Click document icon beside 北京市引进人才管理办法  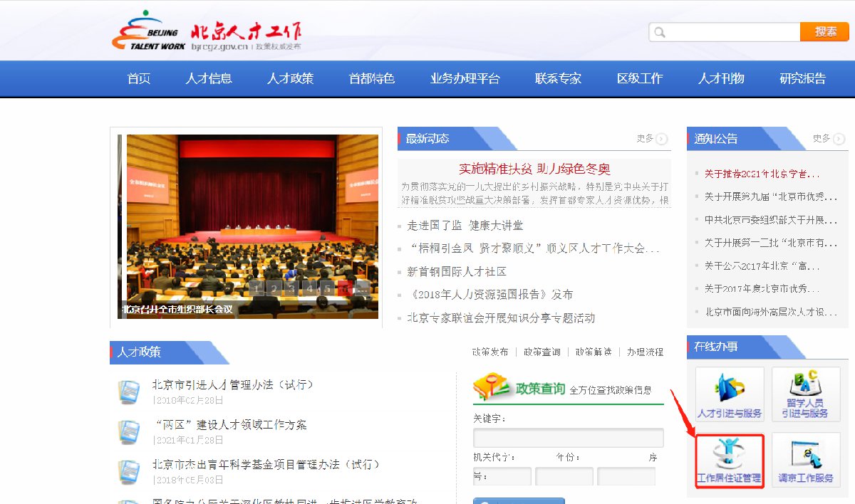129,391
